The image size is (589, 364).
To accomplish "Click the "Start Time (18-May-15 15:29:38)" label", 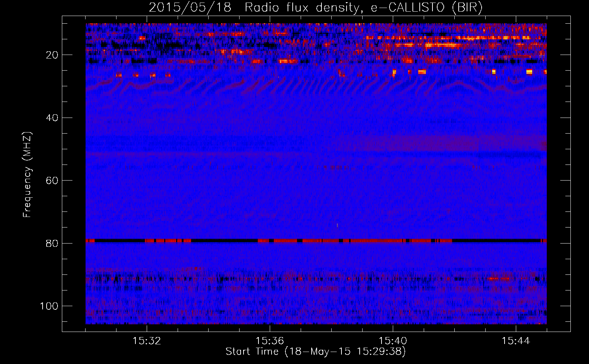I will coord(316,352).
